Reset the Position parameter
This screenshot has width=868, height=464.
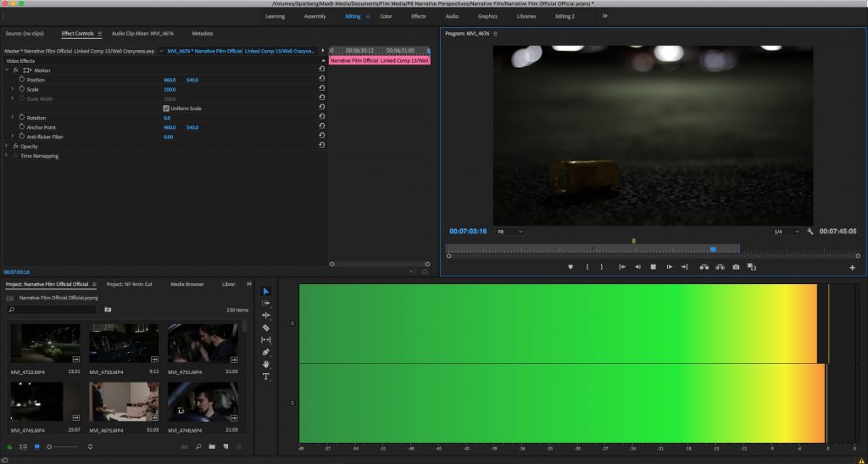tap(322, 80)
